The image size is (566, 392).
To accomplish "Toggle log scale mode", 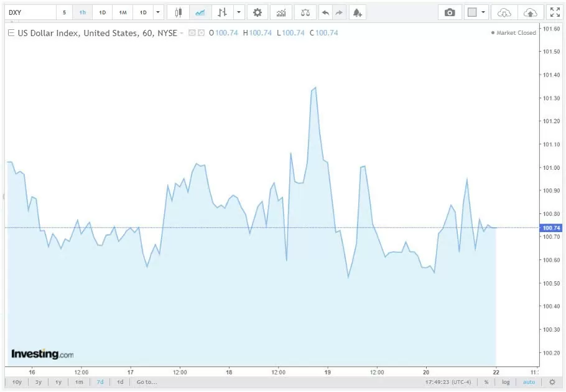I will pos(506,382).
